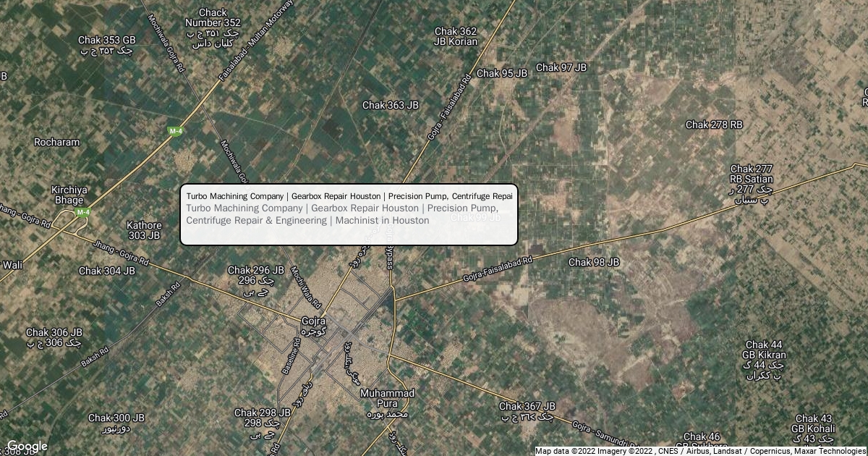Select the Rocharam village label

pos(57,142)
